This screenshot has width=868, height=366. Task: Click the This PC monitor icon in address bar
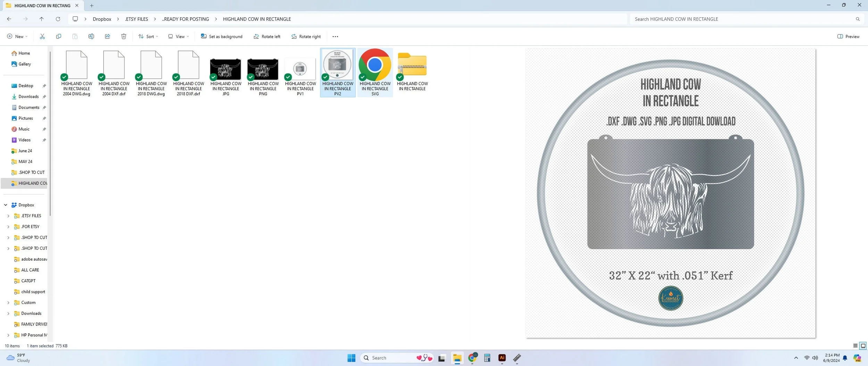75,19
